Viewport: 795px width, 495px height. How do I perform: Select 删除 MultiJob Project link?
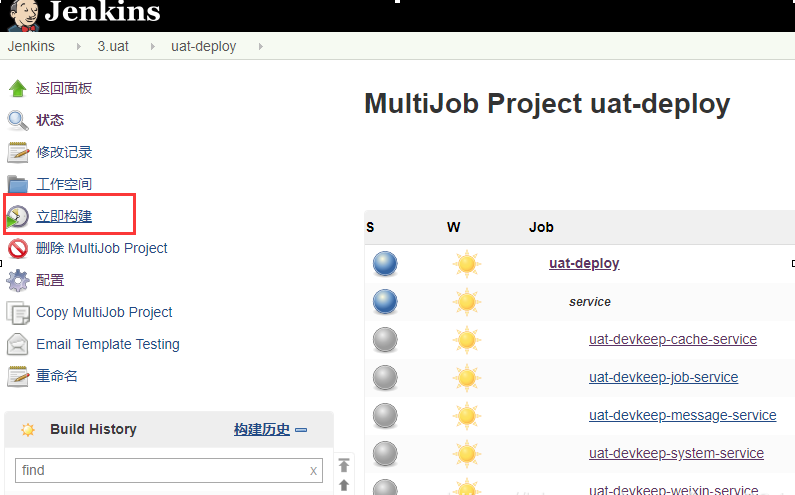point(101,248)
